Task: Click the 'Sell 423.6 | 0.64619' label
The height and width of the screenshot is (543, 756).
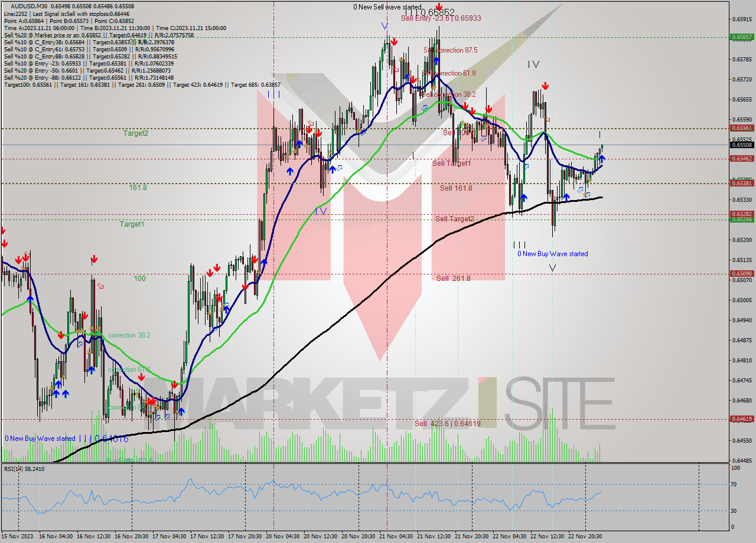Action: pyautogui.click(x=447, y=424)
